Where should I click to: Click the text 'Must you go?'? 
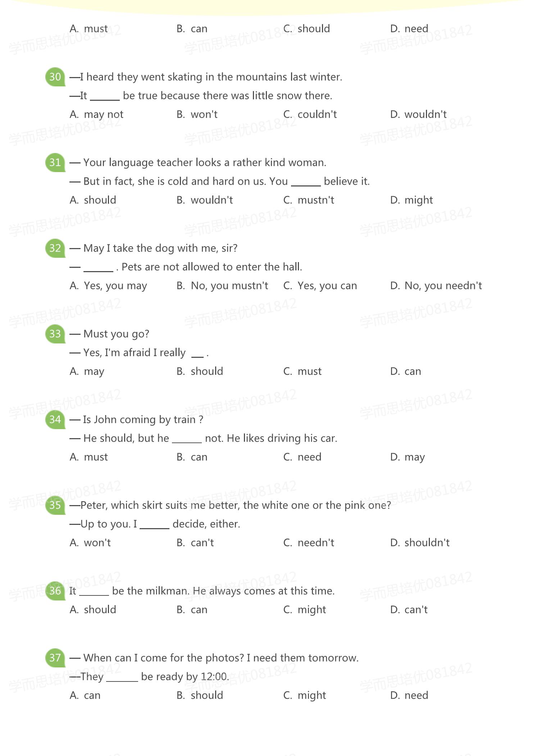tap(116, 334)
